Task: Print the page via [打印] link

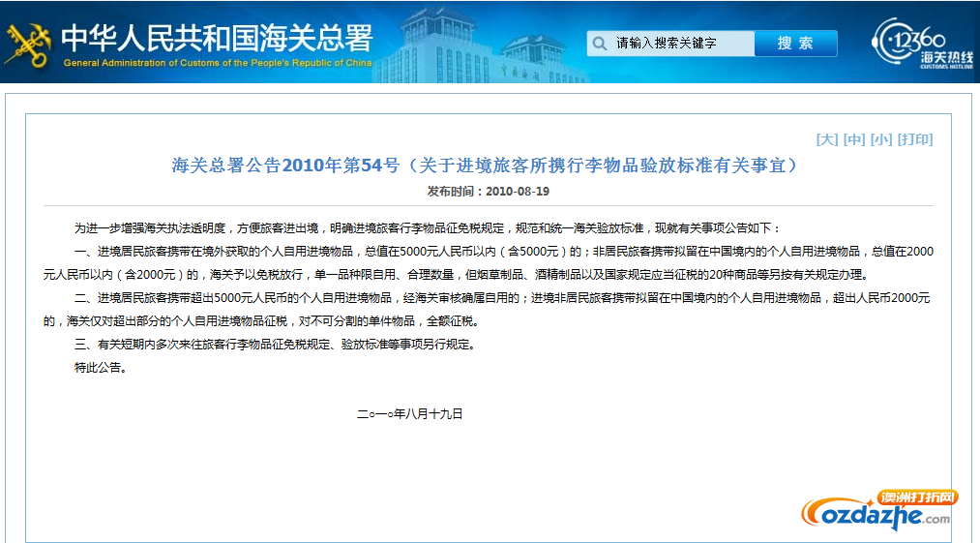Action: [915, 139]
